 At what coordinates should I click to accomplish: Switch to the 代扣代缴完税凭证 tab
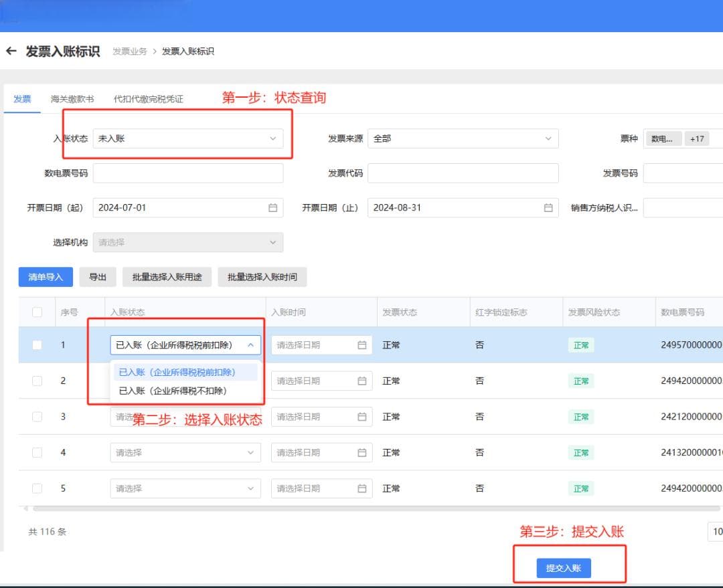149,99
